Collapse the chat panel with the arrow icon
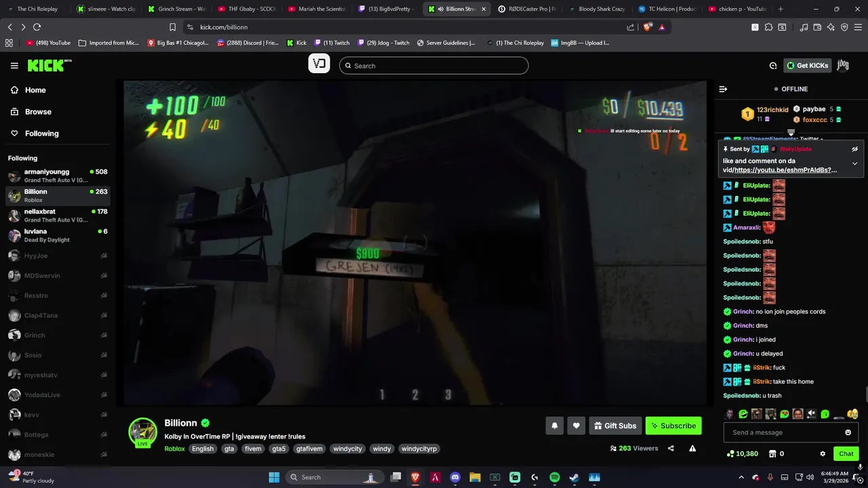The width and height of the screenshot is (868, 488). (x=723, y=89)
